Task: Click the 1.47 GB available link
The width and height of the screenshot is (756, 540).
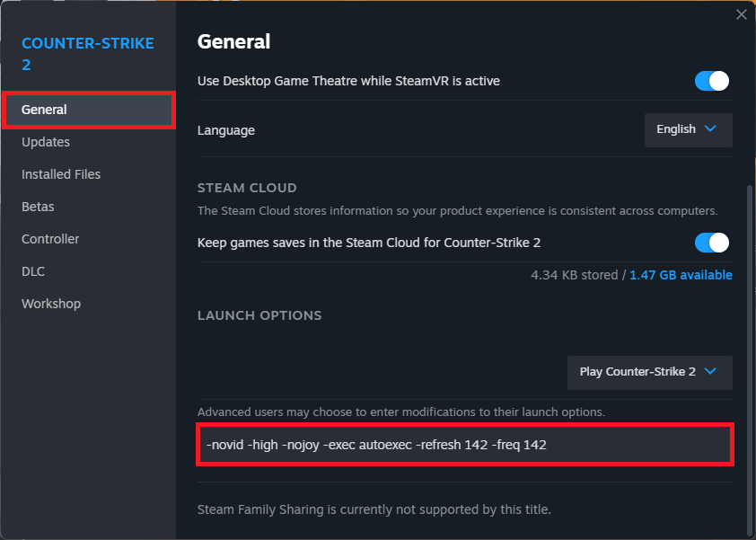Action: [x=681, y=275]
